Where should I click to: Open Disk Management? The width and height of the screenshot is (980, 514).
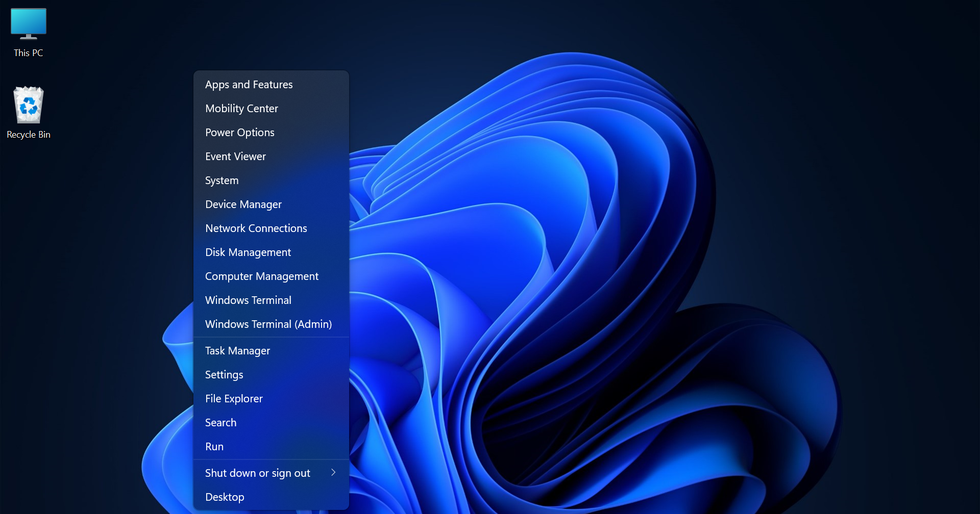point(248,252)
